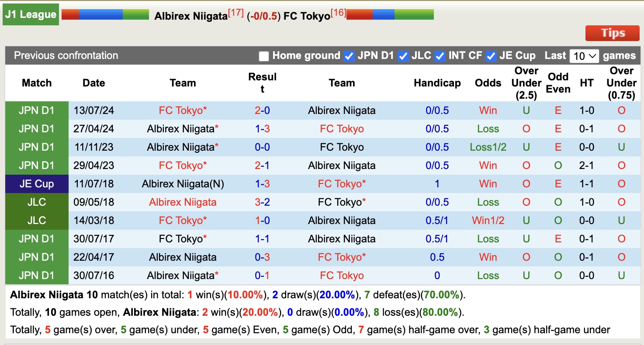Open the Tips panel
This screenshot has height=345, width=644.
tap(612, 33)
